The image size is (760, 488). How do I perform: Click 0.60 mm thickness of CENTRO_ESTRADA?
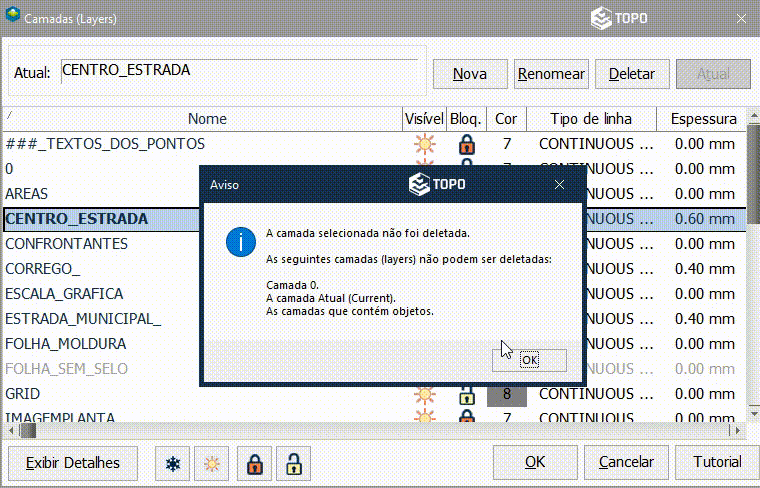coord(704,219)
